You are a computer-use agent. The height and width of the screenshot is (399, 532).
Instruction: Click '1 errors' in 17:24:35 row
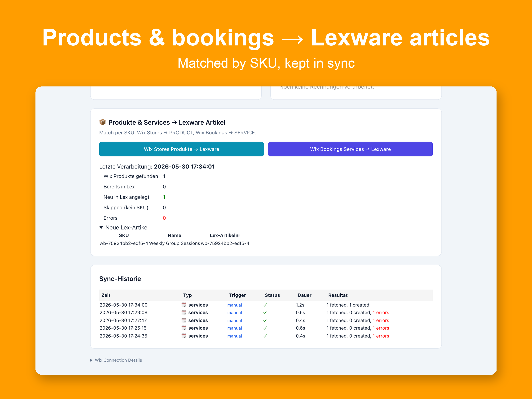pos(381,336)
